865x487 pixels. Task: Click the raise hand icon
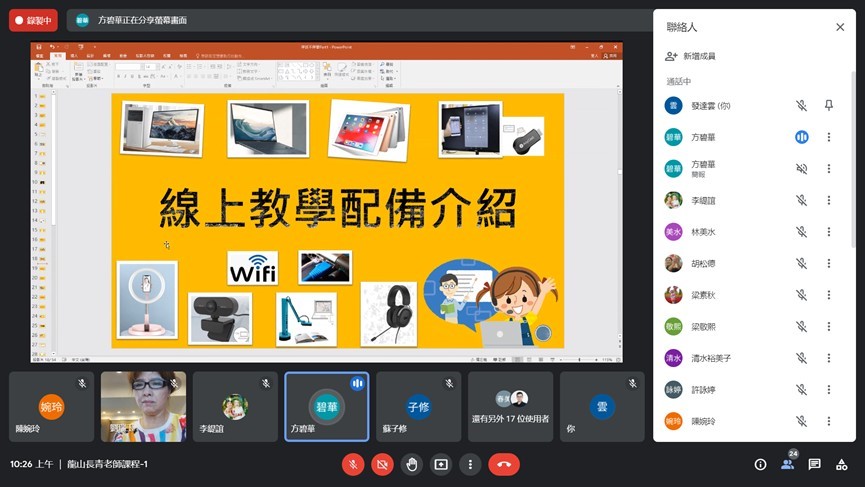(x=411, y=464)
